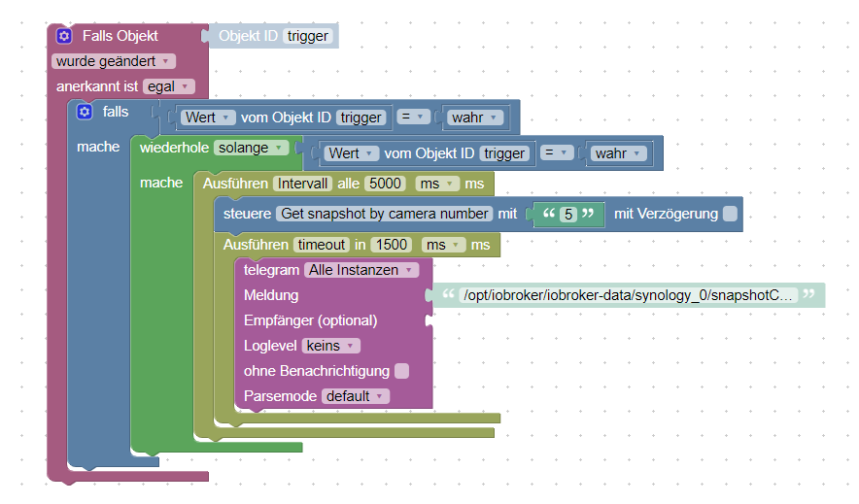Viewport: 859px width, 504px height.
Task: Open wurde geändert dropdown
Action: tap(114, 61)
